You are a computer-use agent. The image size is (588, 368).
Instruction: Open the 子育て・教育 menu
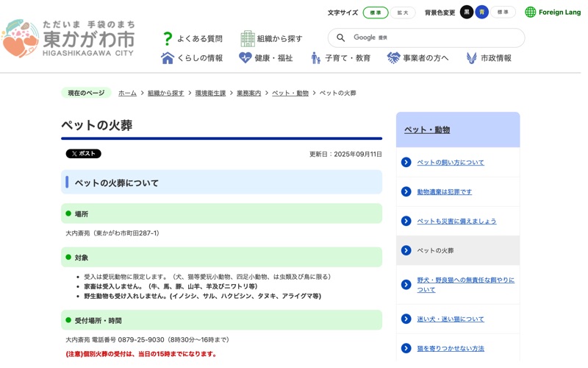point(348,58)
